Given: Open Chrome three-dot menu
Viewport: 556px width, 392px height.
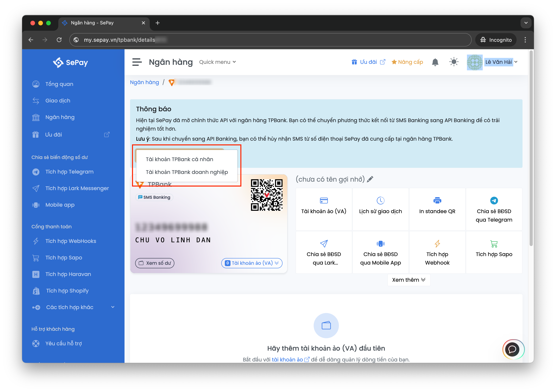Looking at the screenshot, I should [x=525, y=40].
